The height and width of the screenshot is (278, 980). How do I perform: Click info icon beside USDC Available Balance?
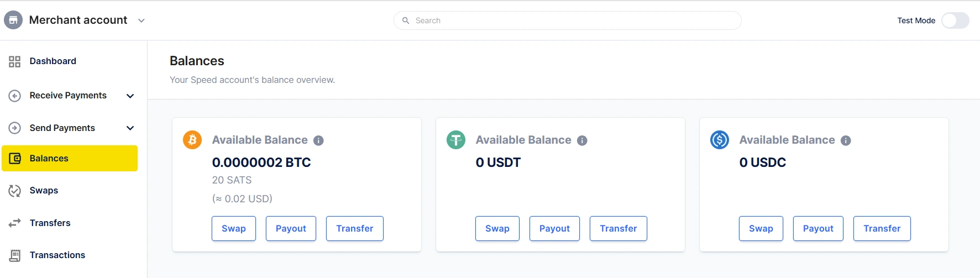click(846, 140)
